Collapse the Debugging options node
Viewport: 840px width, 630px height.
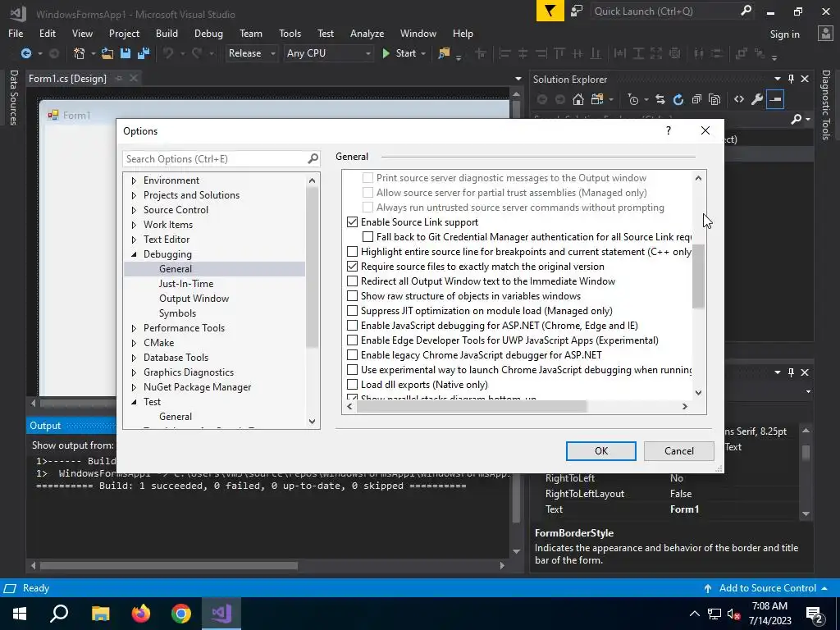tap(134, 254)
